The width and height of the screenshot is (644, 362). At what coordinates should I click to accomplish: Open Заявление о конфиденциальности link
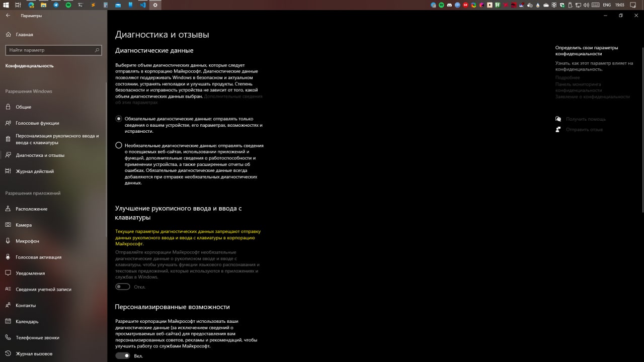[x=593, y=97]
